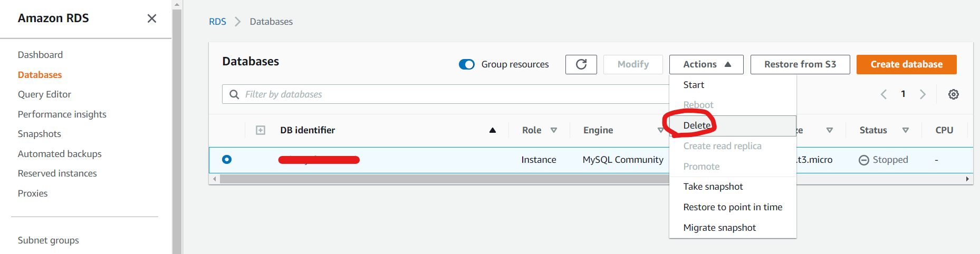Sort by DB identifier ascending arrow
Screen dimensions: 980x254
coord(493,130)
